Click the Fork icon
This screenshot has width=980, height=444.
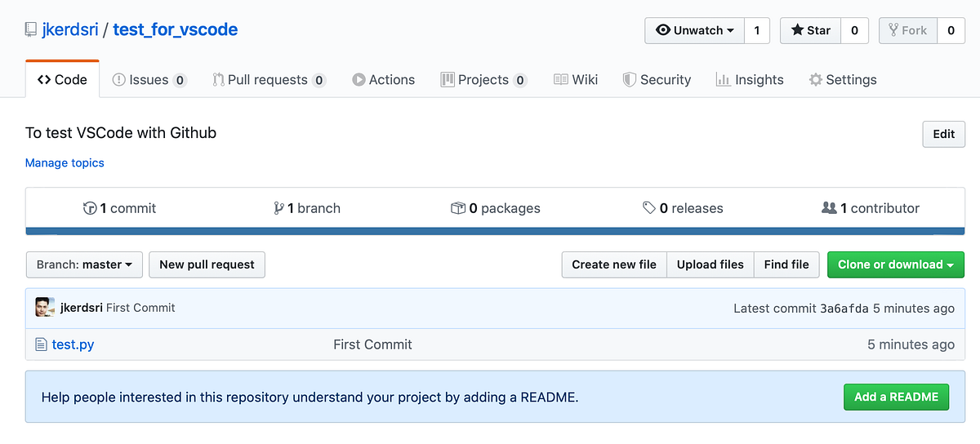coord(893,31)
